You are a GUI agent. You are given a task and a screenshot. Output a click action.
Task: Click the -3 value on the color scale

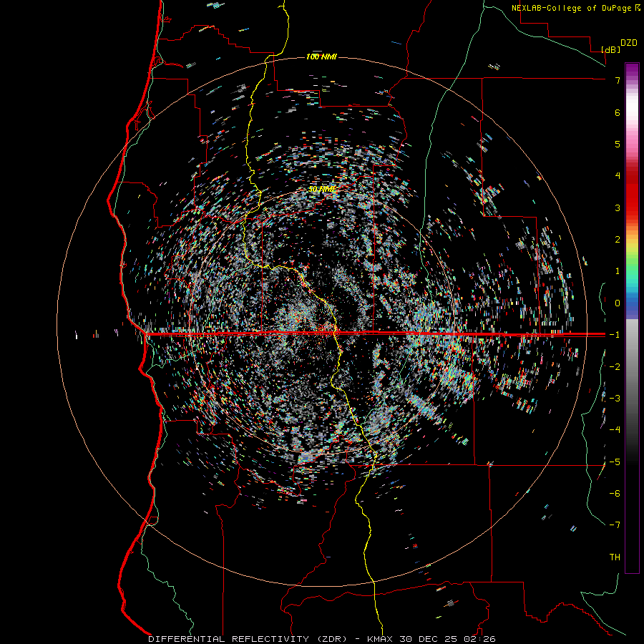[615, 399]
